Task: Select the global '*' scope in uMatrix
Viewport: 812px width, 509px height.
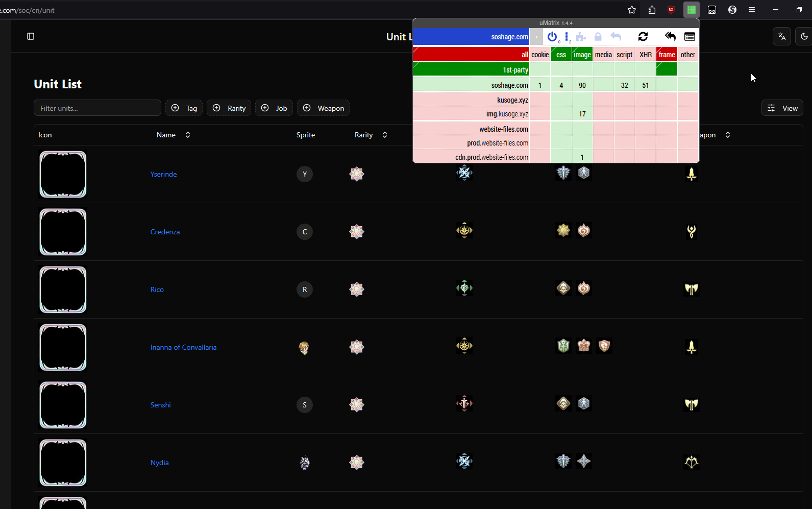Action: pos(536,37)
